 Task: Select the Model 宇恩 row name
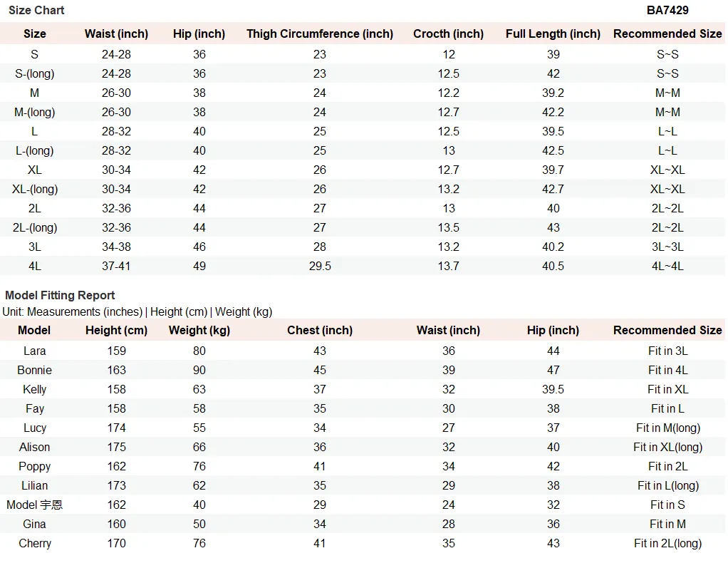click(x=34, y=505)
